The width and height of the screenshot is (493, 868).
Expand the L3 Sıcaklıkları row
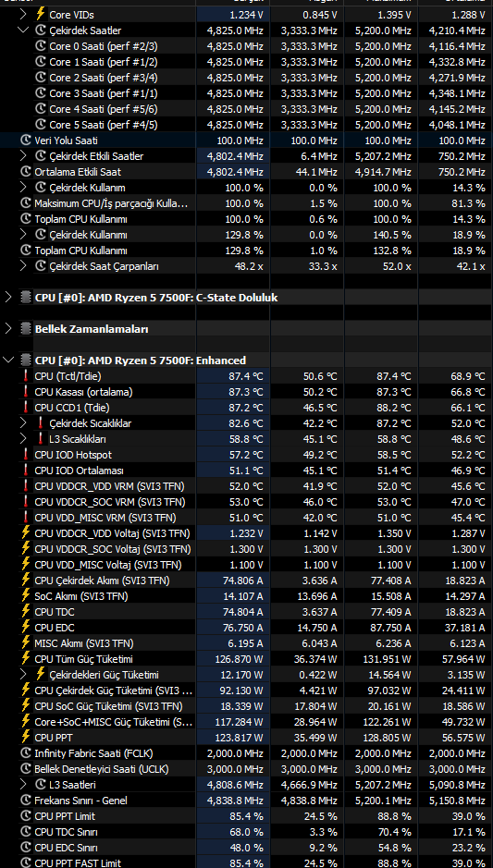[23, 439]
